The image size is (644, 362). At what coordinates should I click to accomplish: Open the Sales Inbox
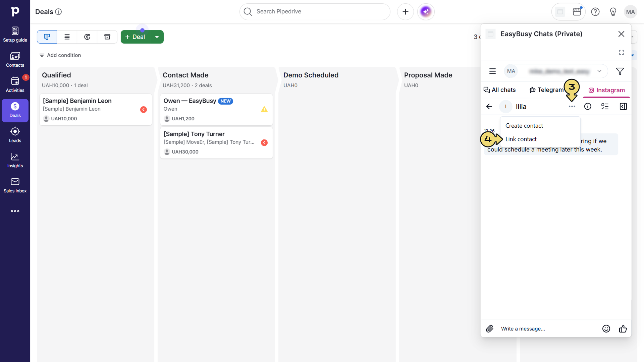15,186
